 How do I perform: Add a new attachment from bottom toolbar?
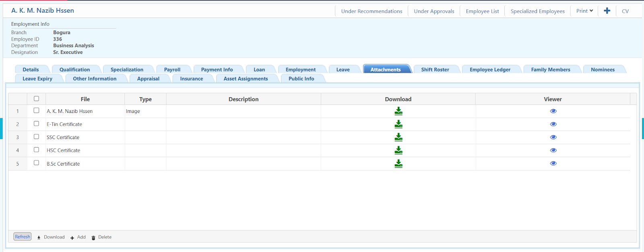click(78, 237)
